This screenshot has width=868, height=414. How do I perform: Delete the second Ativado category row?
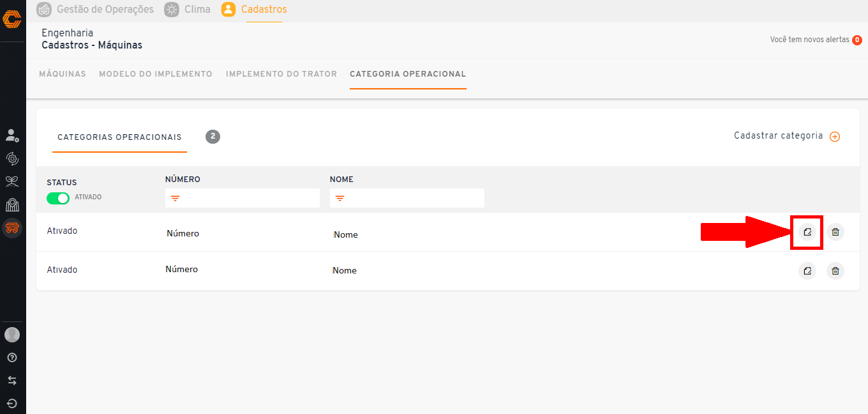(x=835, y=271)
